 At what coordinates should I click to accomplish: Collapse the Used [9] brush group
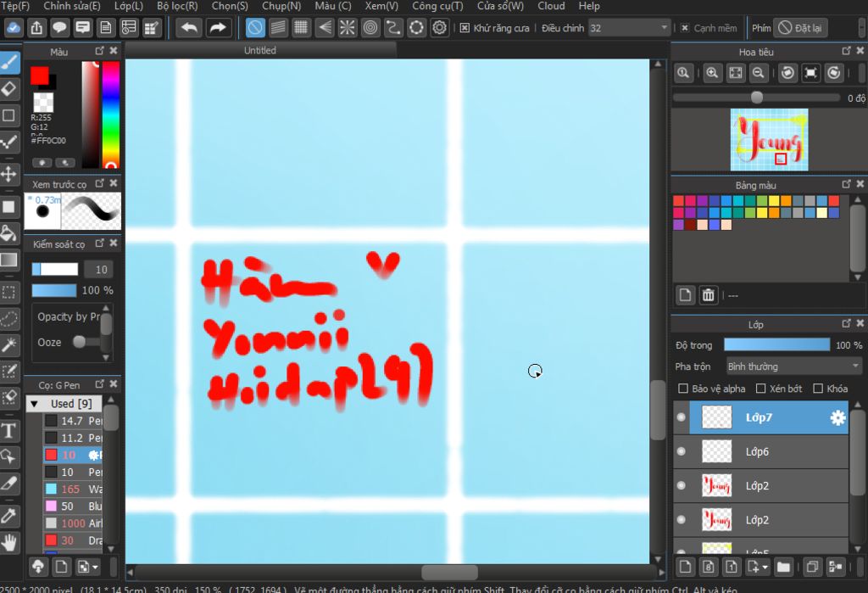coord(34,404)
